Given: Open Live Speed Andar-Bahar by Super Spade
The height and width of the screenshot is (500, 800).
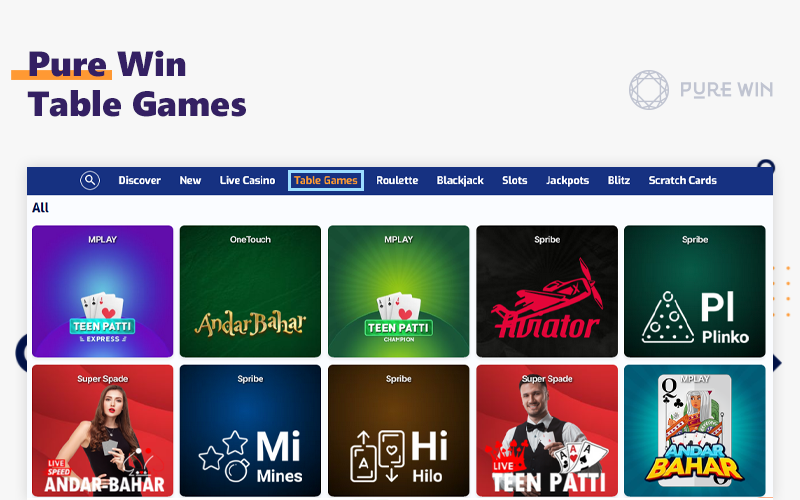Looking at the screenshot, I should pos(103,431).
